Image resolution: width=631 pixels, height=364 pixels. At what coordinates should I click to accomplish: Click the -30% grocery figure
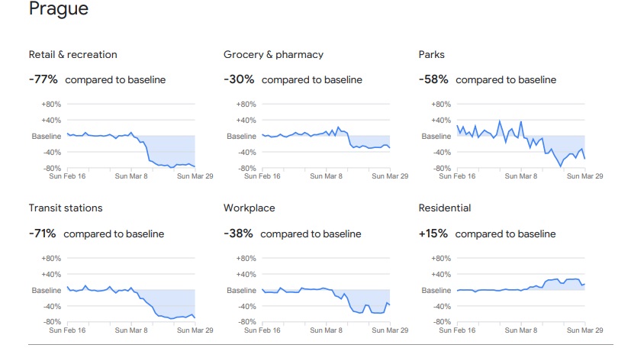(238, 79)
